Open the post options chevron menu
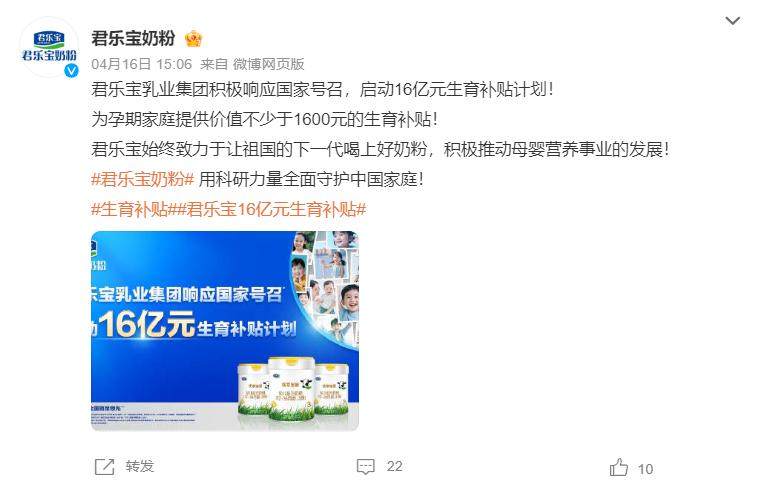Image resolution: width=764 pixels, height=488 pixels. pyautogui.click(x=732, y=20)
